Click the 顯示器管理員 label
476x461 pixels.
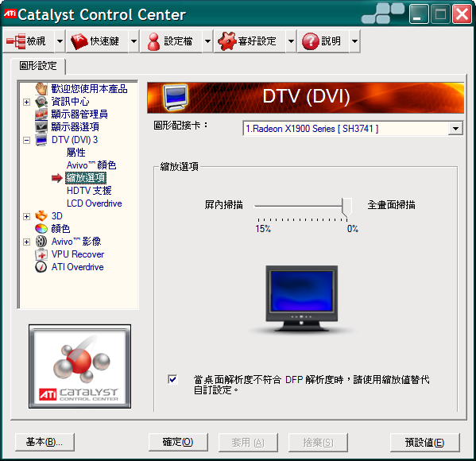[79, 114]
